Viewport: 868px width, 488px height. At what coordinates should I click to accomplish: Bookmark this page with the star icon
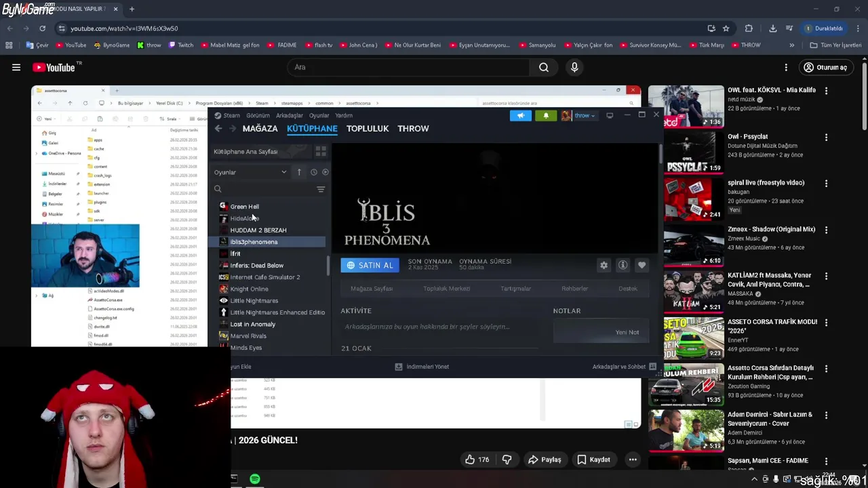point(726,28)
